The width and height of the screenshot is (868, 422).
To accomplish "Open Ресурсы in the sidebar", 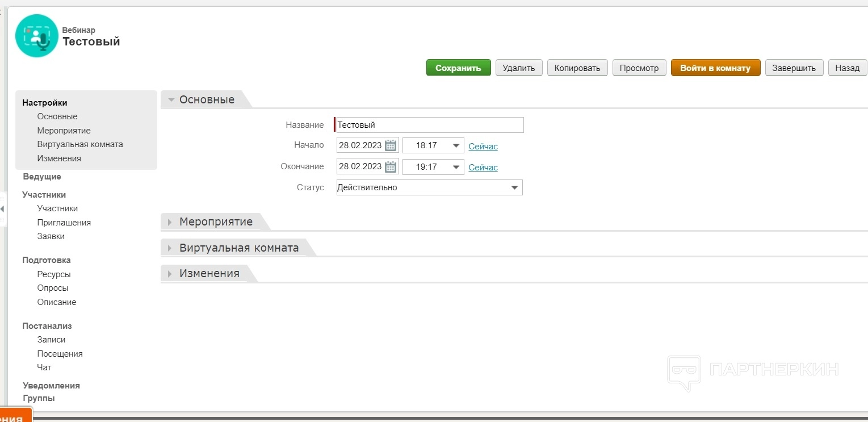I will click(x=54, y=274).
